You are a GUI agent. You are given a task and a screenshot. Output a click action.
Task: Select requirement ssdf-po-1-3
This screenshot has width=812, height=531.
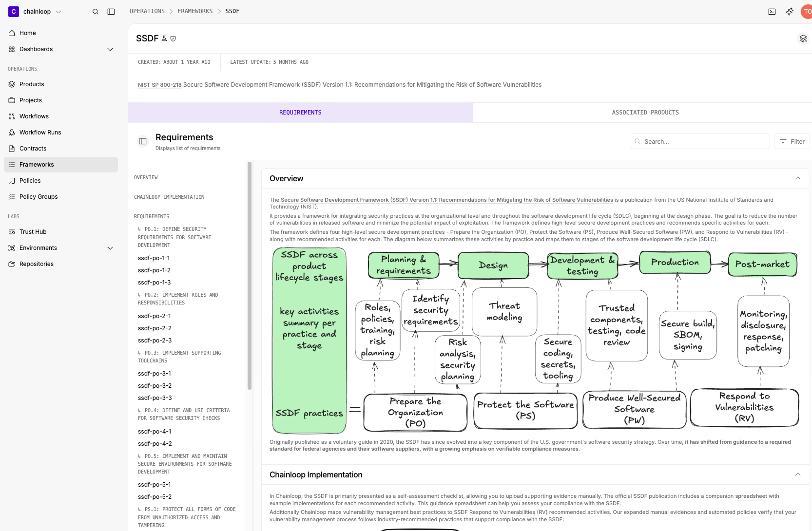pos(154,283)
